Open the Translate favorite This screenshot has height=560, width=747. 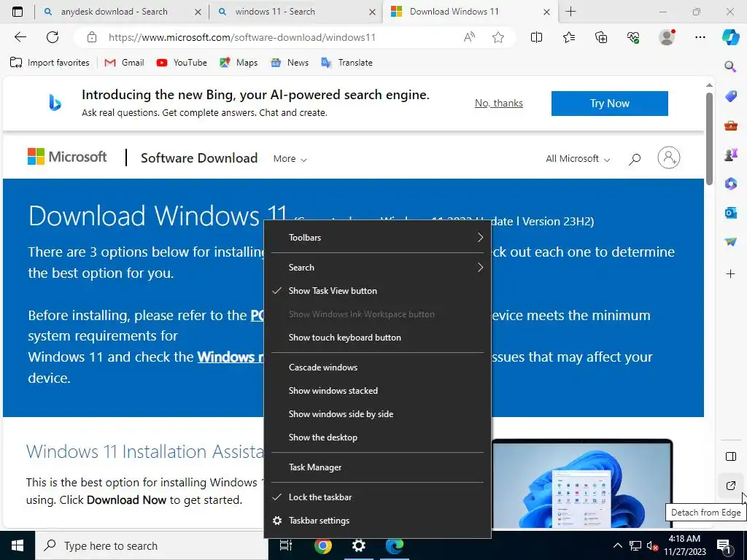coord(347,63)
